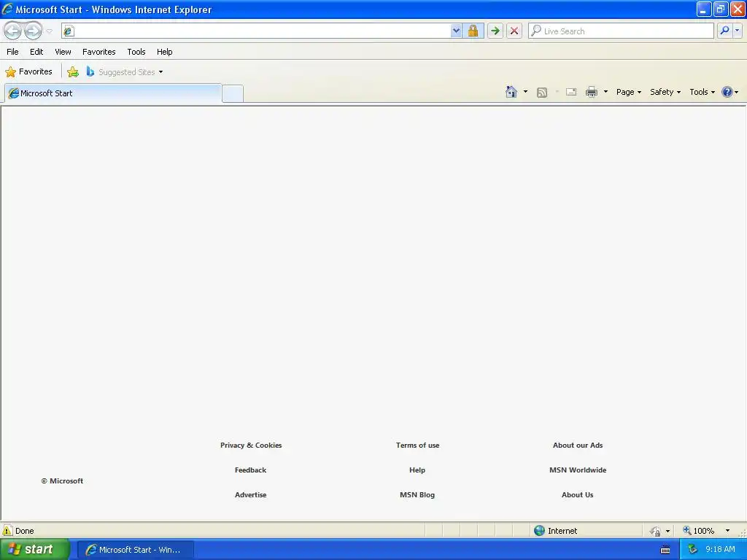Click the Search magnifier button
The height and width of the screenshot is (560, 747).
(x=724, y=31)
